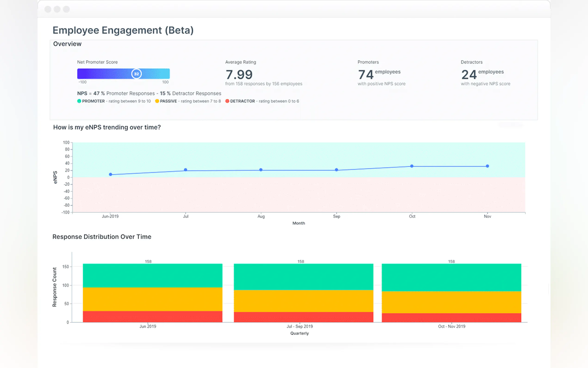Click yellow passive segment of Jul - Sep 2019 bar
Screen dimensions: 588x368
(303, 301)
